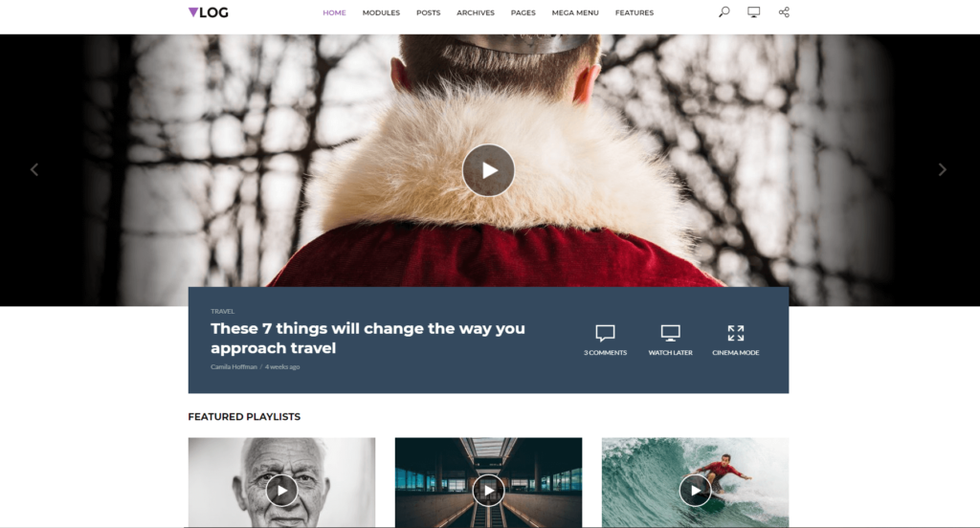Click the VLOG logo

click(208, 12)
